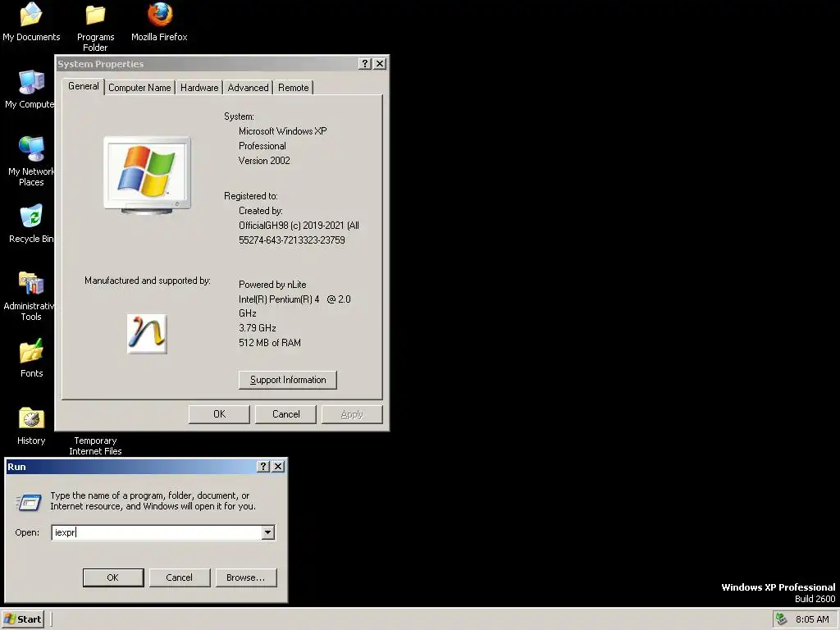Screen dimensions: 840x630
Task: Click the System Properties title bar
Action: pos(206,64)
